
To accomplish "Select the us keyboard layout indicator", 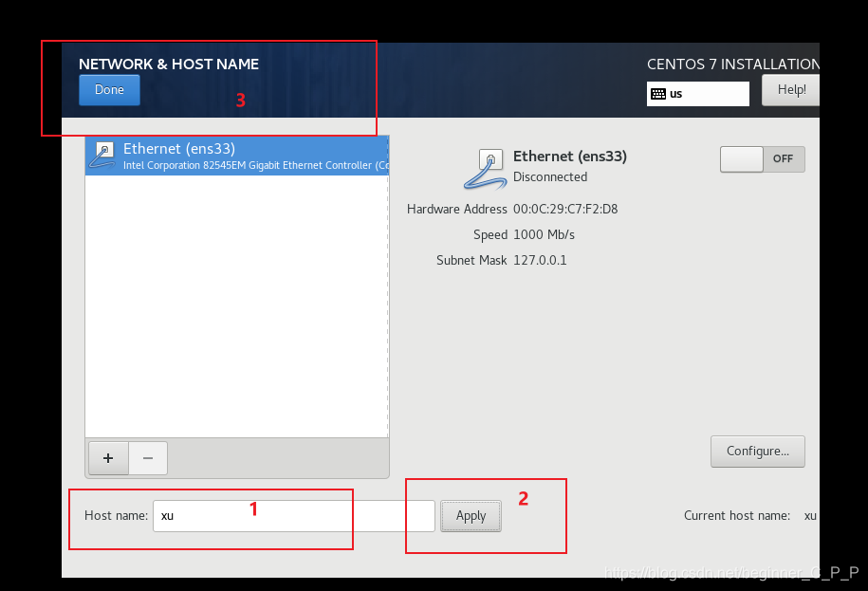I will [697, 94].
